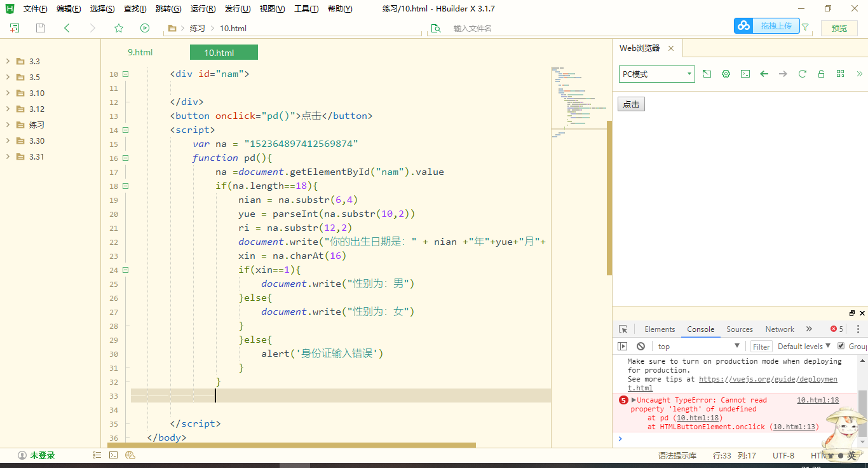Screen dimensions: 868x468
Task: Expand the 3.12 folder
Action: [8, 109]
